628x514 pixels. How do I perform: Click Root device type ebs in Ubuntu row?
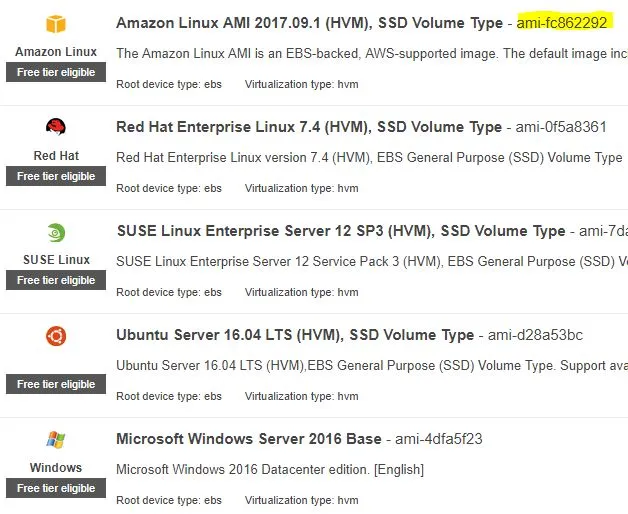coord(169,396)
